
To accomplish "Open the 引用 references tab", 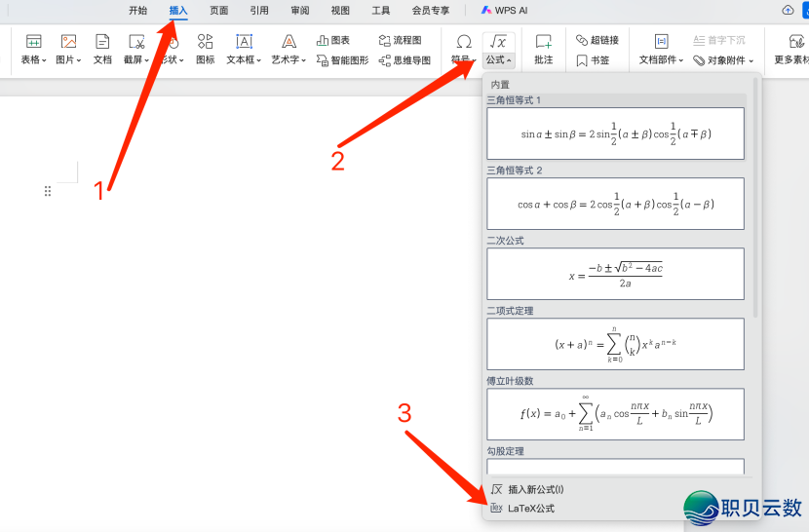I will coord(259,11).
